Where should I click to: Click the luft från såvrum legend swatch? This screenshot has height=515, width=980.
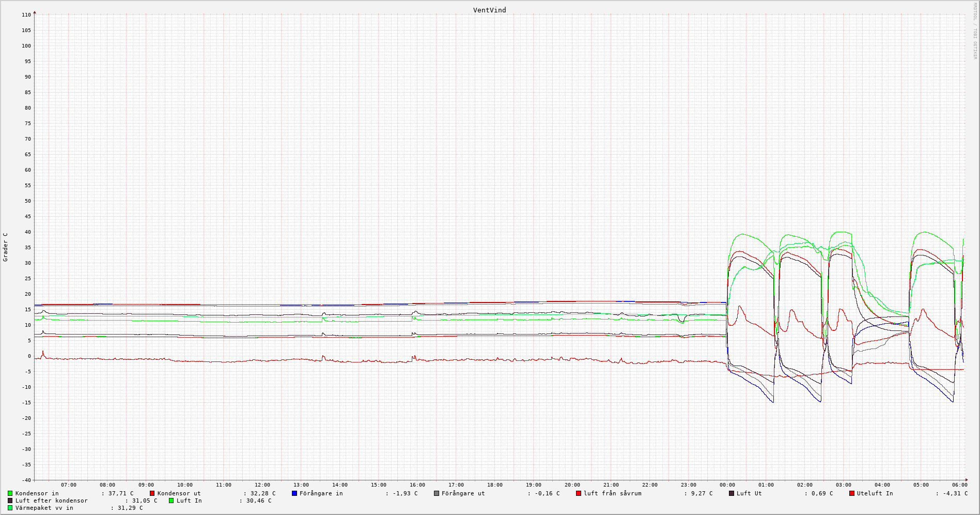(x=579, y=493)
